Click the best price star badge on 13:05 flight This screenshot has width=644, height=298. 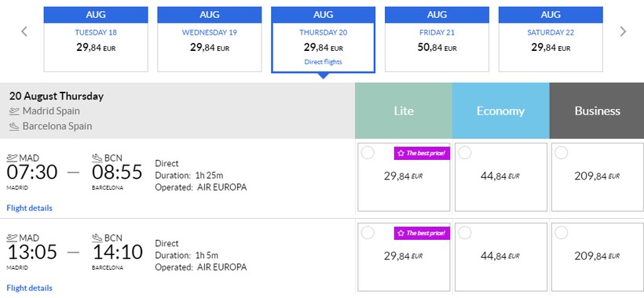click(x=423, y=233)
